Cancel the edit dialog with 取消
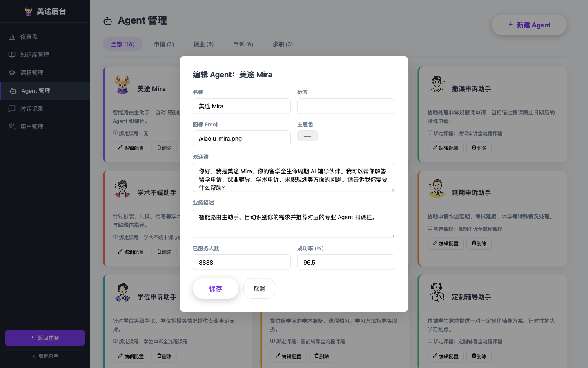This screenshot has width=588, height=368. point(259,289)
